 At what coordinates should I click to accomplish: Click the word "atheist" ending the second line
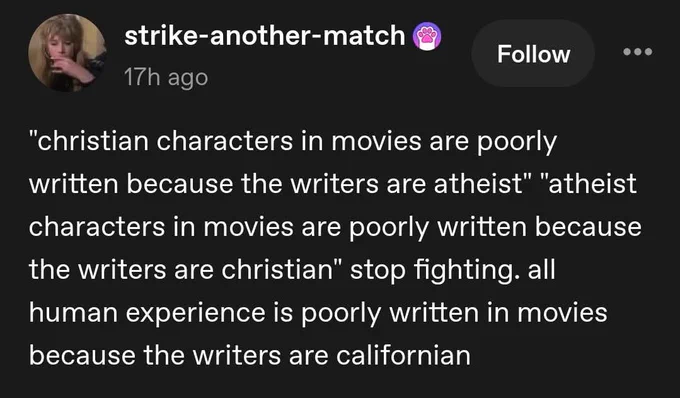click(x=592, y=184)
